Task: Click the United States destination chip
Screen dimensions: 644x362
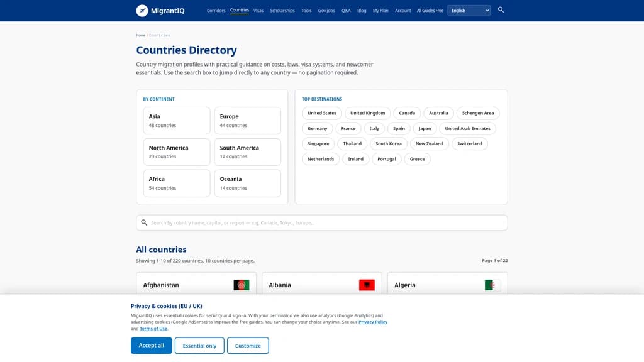Action: coord(321,113)
